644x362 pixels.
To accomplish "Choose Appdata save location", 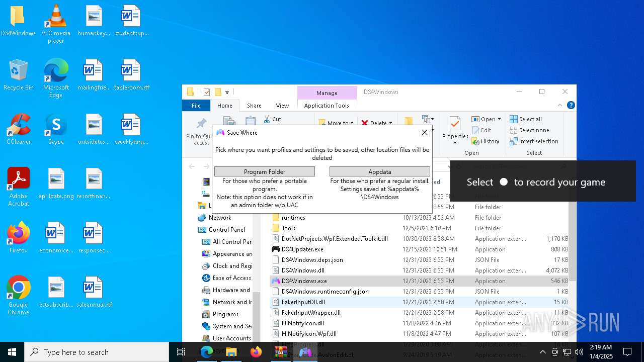I will (380, 171).
